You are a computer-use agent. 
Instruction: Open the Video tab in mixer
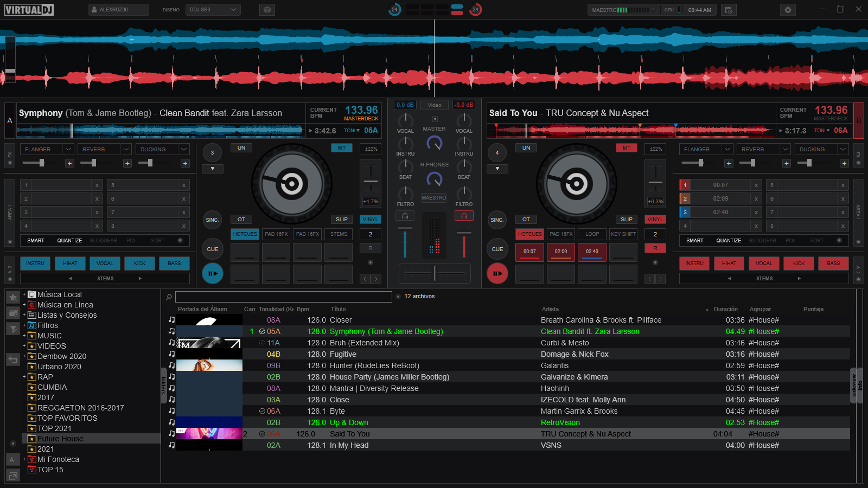coord(435,105)
